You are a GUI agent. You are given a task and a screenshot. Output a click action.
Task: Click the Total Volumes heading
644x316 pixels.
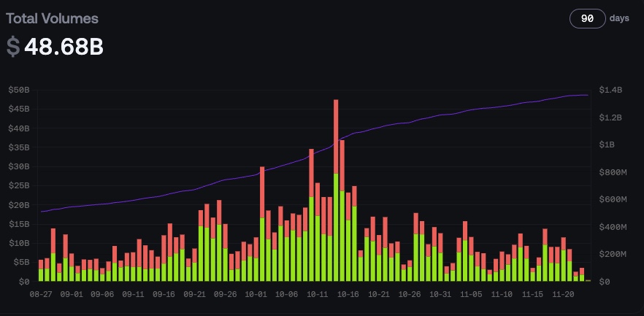tap(52, 19)
